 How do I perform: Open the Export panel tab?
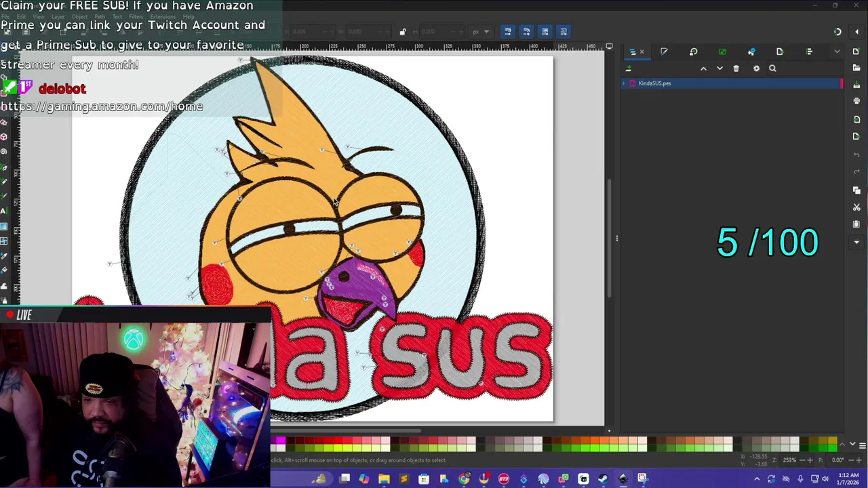[779, 52]
